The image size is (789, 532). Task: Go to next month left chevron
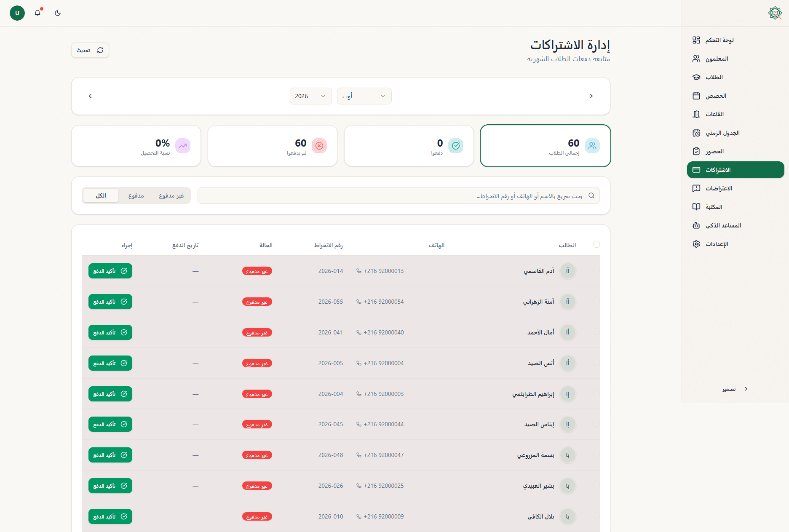click(90, 96)
